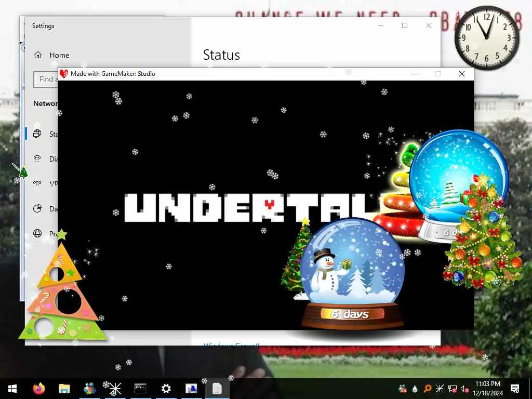Open the photo viewer taskbar icon

tap(191, 389)
